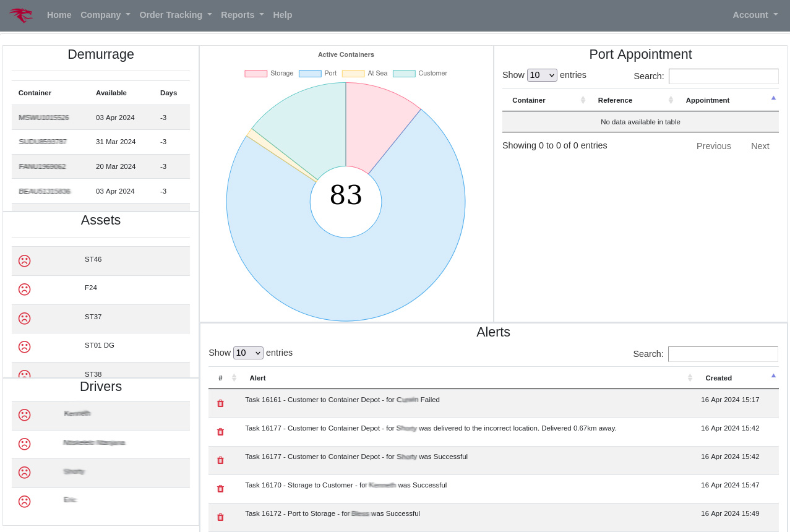Toggle Customer series in chart legend
790x532 pixels.
coord(420,73)
